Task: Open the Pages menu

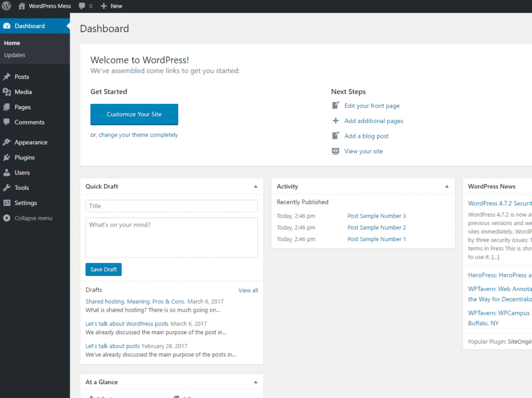Action: pos(22,107)
